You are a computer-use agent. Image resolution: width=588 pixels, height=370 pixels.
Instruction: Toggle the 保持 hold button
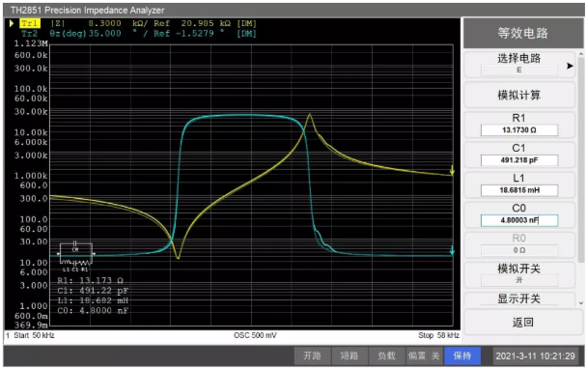pos(462,356)
